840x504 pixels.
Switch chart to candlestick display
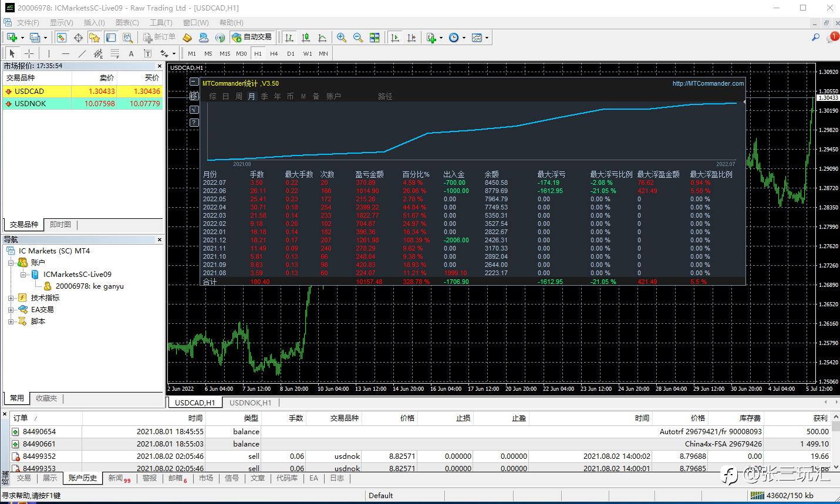(306, 38)
